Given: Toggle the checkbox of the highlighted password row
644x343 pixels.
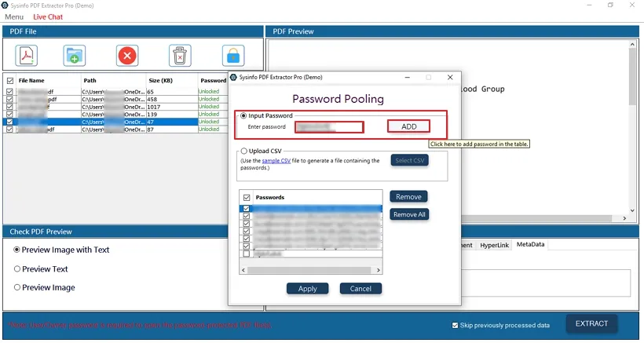Looking at the screenshot, I should click(x=247, y=209).
